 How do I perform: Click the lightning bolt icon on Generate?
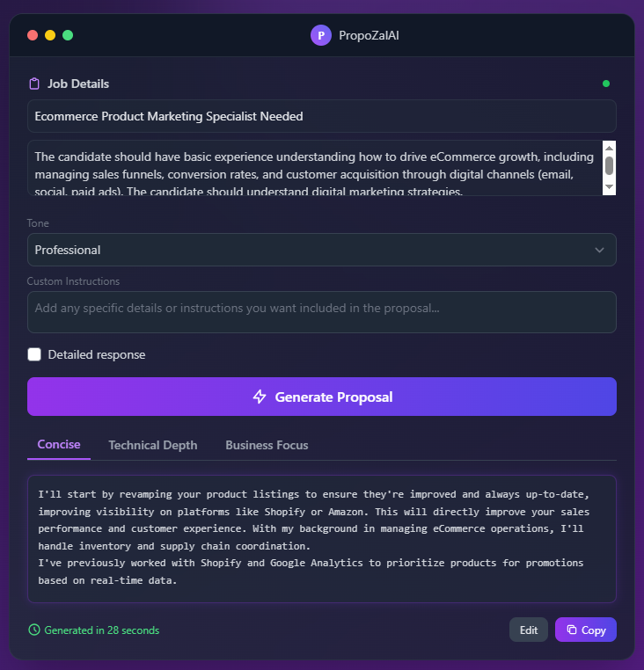[260, 397]
